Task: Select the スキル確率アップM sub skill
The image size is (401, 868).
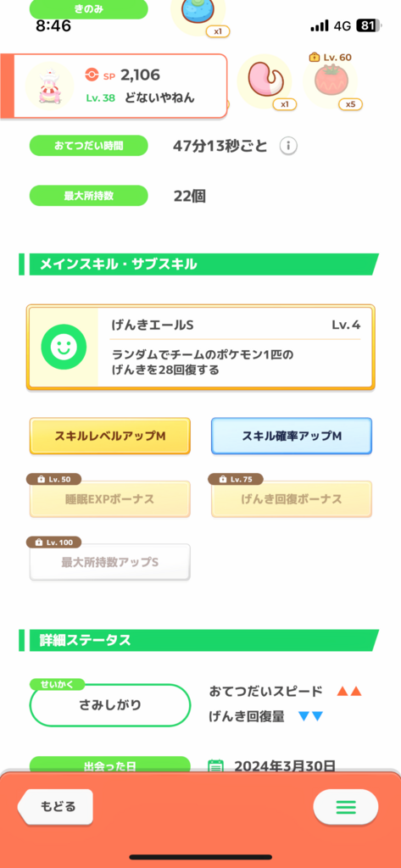Action: (292, 437)
